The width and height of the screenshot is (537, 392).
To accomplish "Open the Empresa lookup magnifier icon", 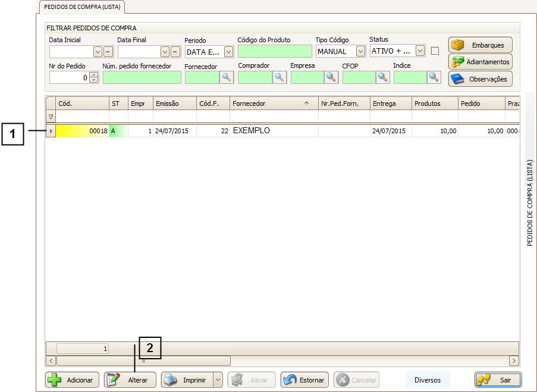I will (331, 77).
